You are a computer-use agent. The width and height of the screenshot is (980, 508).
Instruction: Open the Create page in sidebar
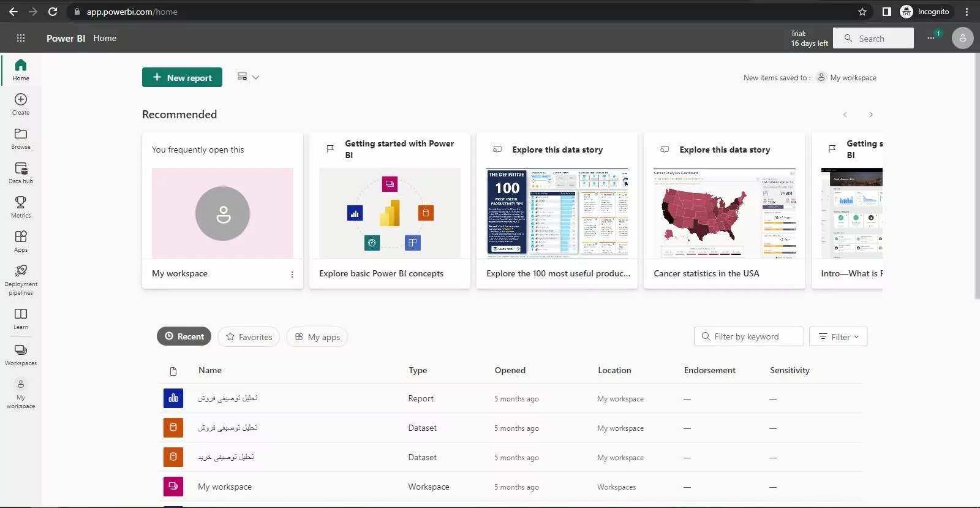21,104
